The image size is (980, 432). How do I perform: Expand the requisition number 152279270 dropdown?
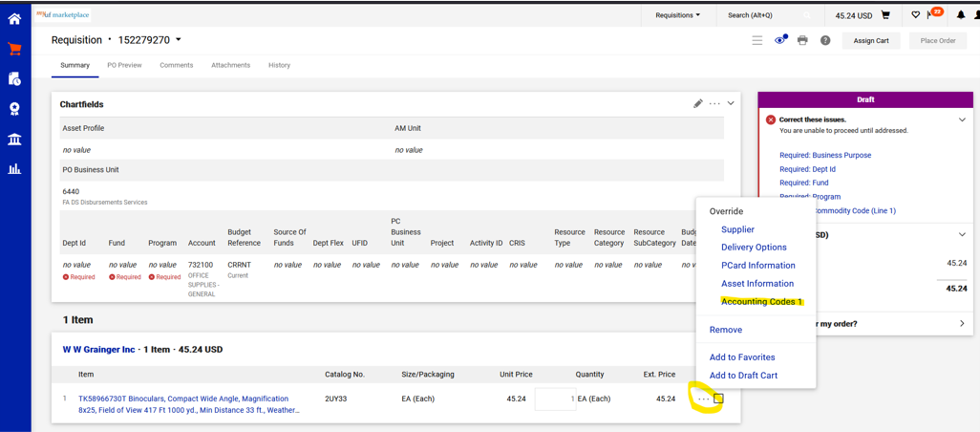(179, 40)
